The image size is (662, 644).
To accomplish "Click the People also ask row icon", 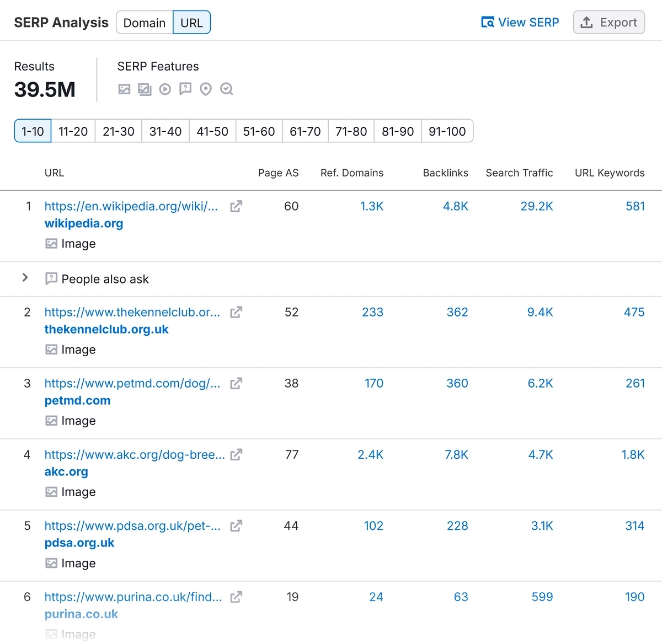I will [x=51, y=278].
